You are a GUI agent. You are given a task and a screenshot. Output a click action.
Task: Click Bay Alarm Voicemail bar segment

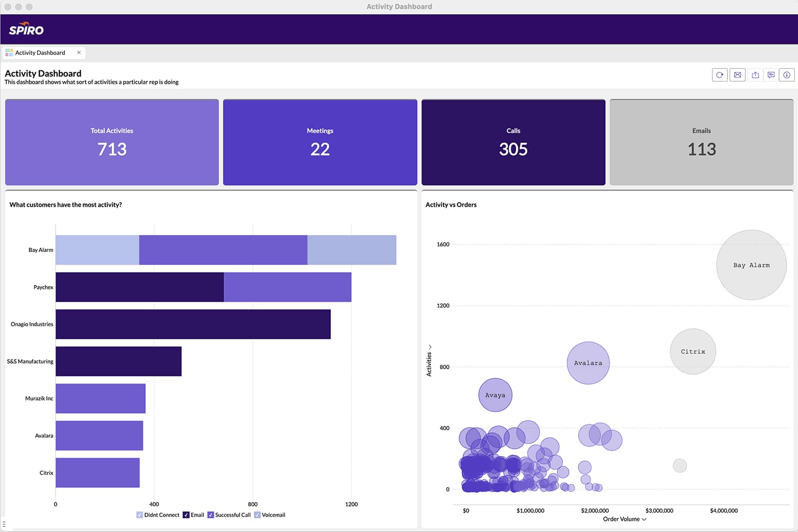[352, 250]
